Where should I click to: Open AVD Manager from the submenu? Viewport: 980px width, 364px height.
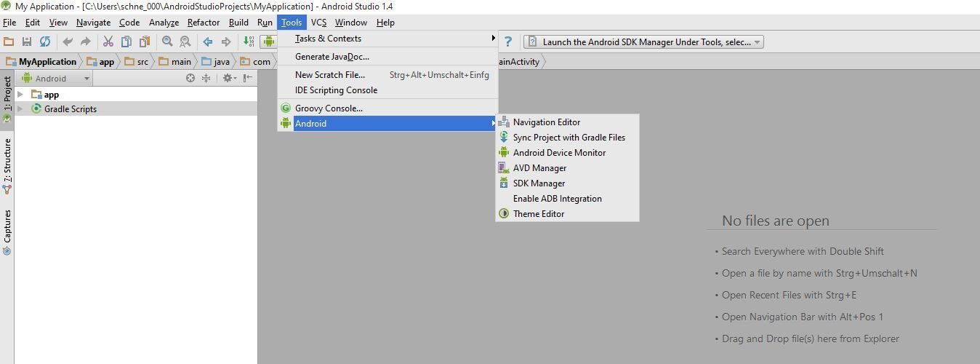click(567, 168)
